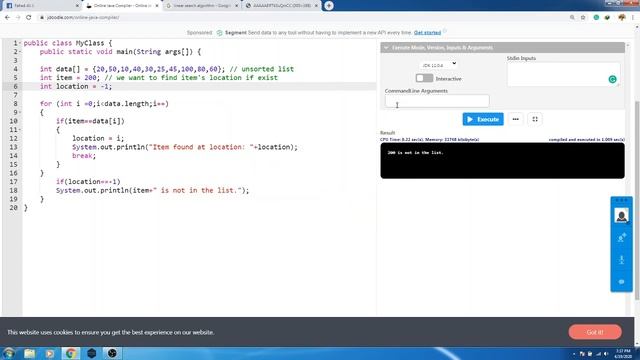
Task: Click the code line 'int item = 200;'
Action: pos(69,78)
